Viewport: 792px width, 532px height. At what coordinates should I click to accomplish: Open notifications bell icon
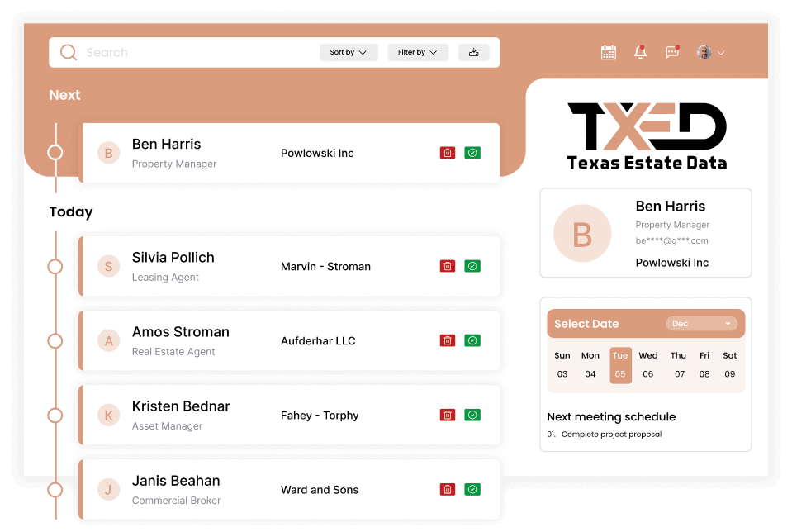640,52
